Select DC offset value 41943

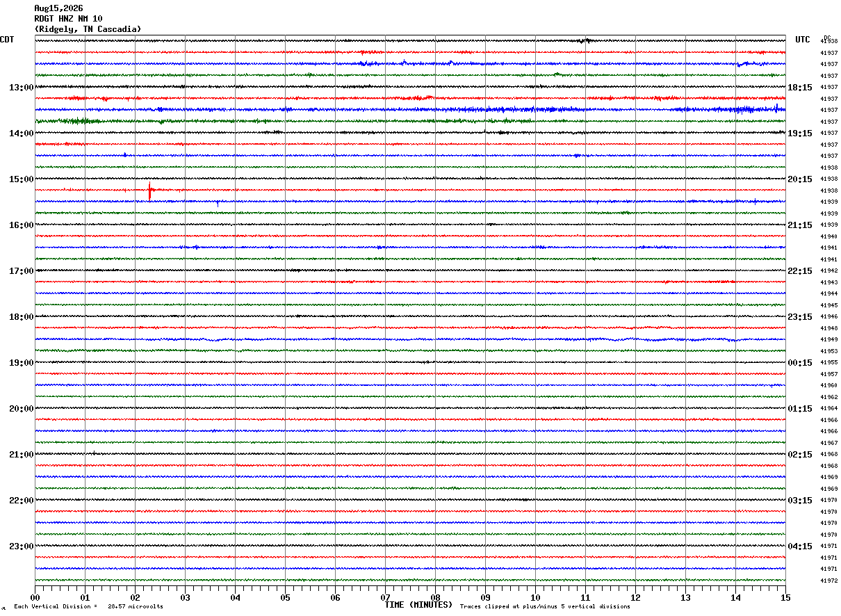(x=829, y=282)
